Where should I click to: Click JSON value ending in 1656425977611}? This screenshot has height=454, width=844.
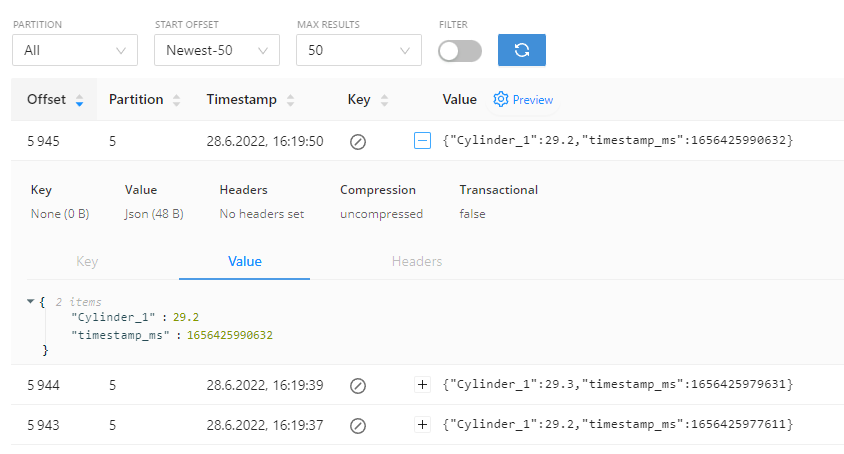point(618,424)
